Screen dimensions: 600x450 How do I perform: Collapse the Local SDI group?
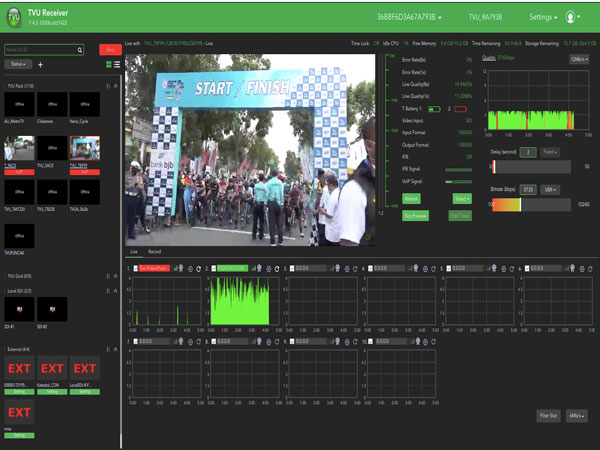pyautogui.click(x=116, y=291)
